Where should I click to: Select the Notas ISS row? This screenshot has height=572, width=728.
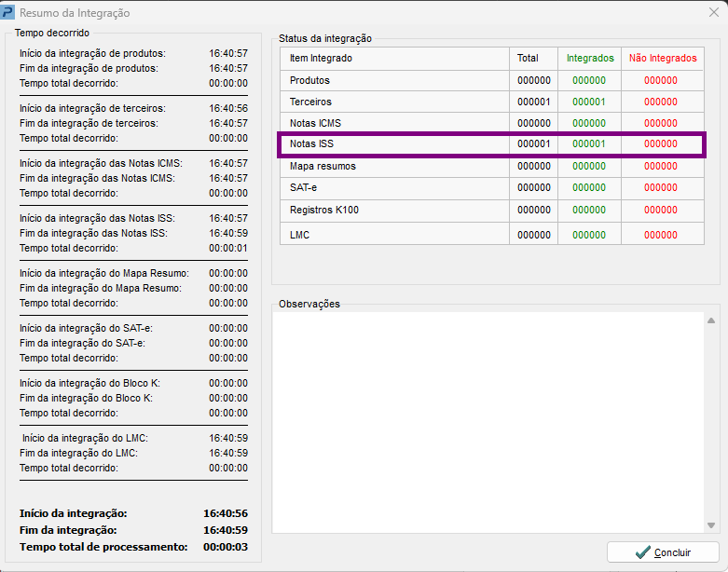pos(491,144)
